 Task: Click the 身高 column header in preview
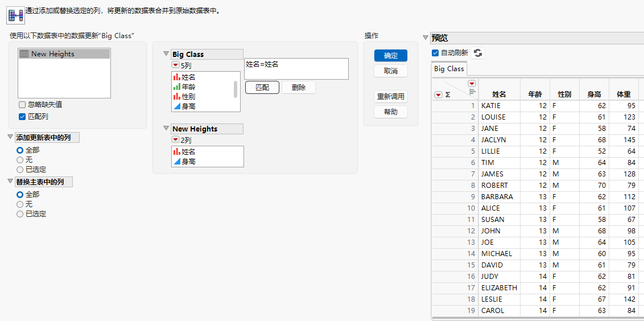click(594, 94)
